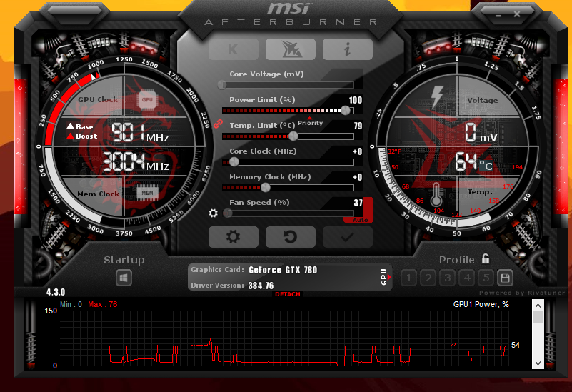Click the thermometer temperature icon
572x392 pixels.
[436, 194]
